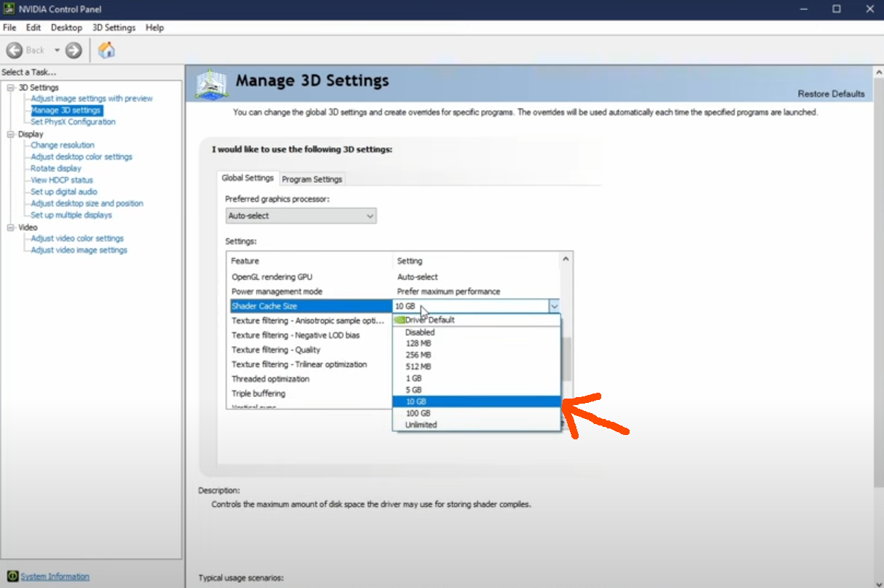Click the Back navigation arrow icon
Viewport: 884px width, 588px height.
(x=15, y=50)
